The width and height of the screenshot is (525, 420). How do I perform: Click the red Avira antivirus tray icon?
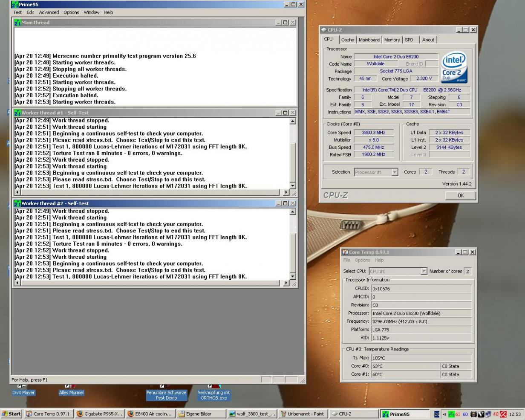[503, 414]
